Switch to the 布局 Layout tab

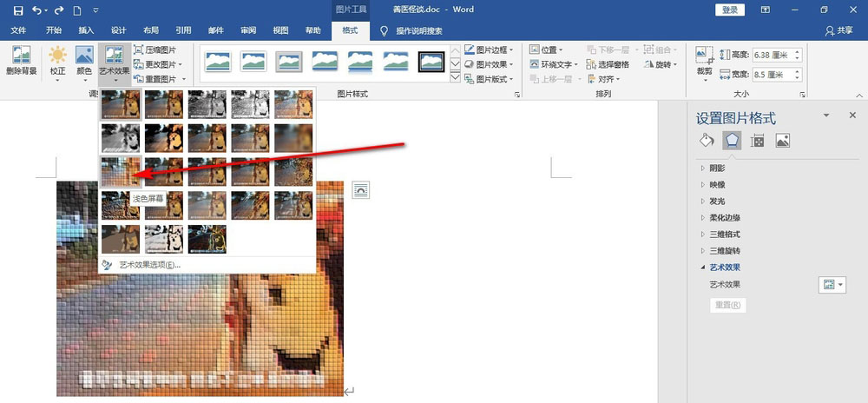[151, 30]
